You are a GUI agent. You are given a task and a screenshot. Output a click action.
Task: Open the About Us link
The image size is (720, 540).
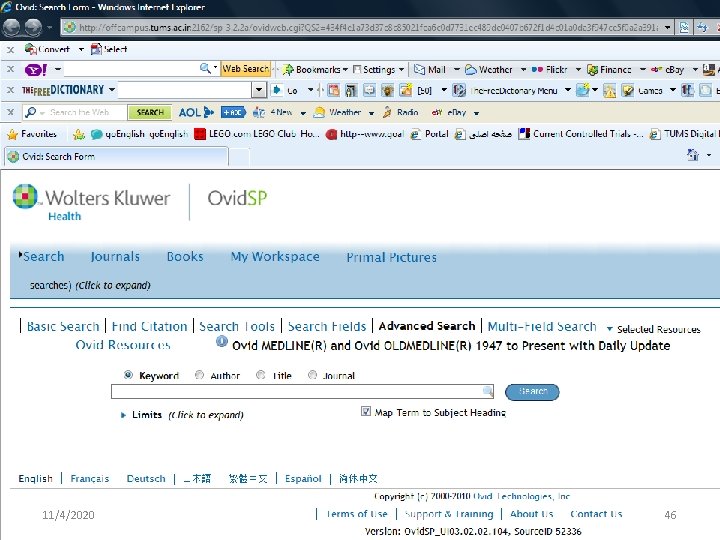pos(532,514)
